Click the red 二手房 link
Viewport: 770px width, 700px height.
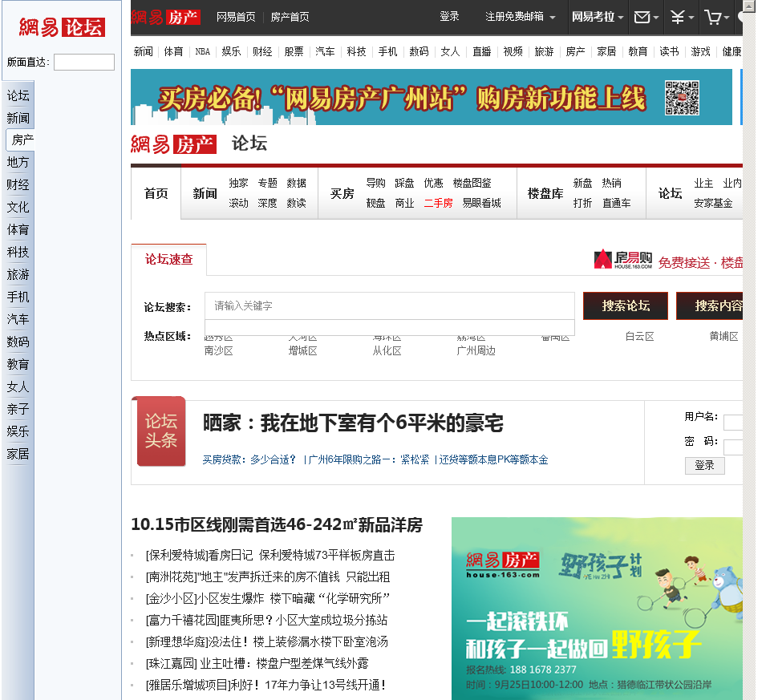coord(438,203)
